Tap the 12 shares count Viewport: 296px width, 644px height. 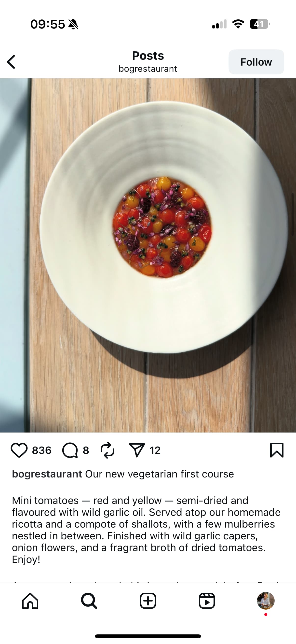click(155, 450)
